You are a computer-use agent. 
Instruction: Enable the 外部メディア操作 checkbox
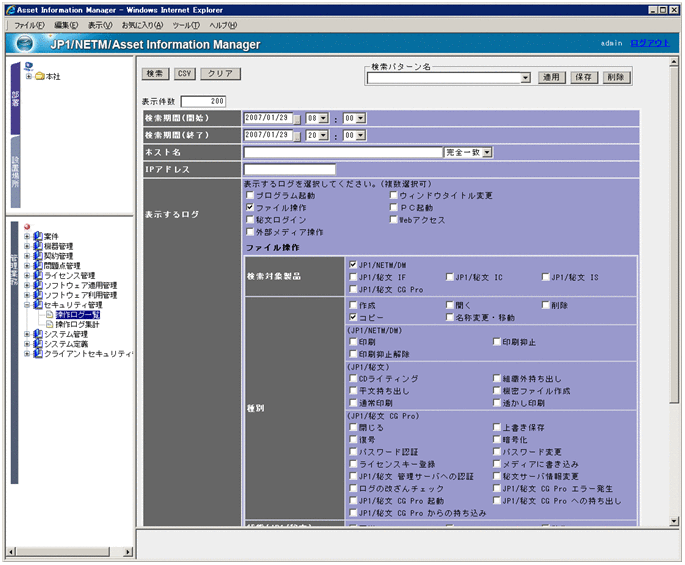[250, 232]
